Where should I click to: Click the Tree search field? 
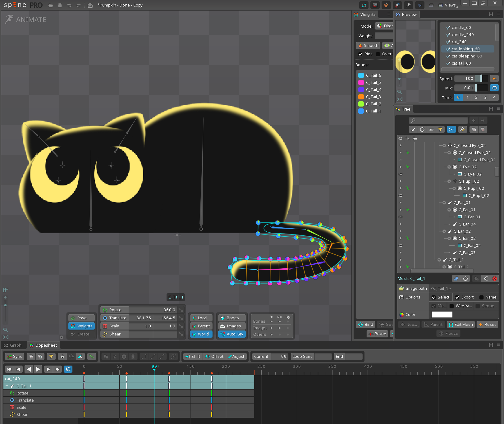[x=438, y=121]
